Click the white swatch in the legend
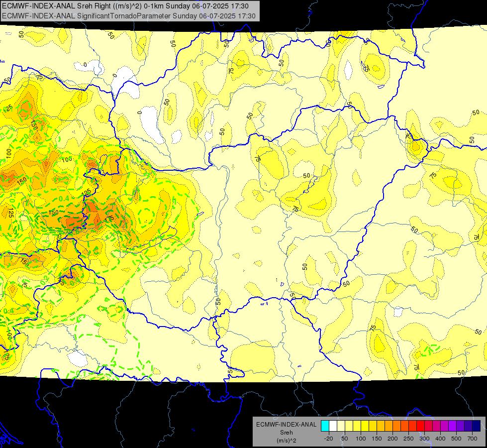487x448 pixels. click(333, 426)
